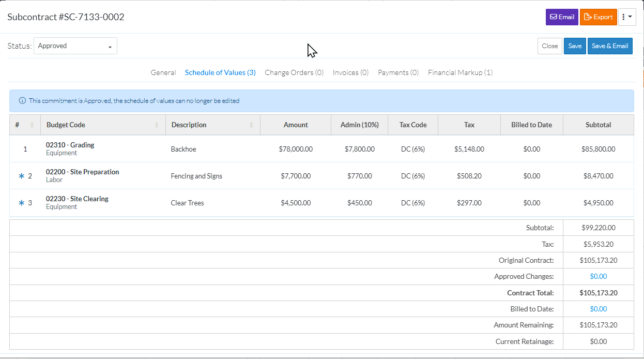Click the $4,950.00 subtotal cell
This screenshot has width=644, height=359.
599,203
